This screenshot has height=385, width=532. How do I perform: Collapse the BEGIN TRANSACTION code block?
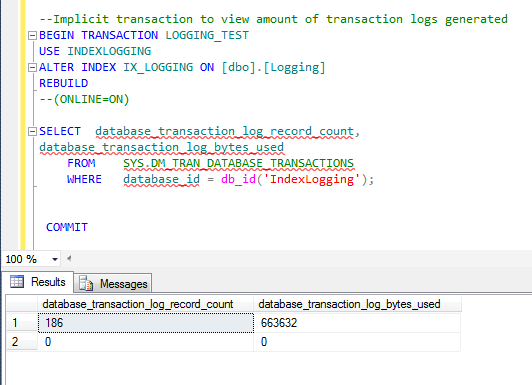click(32, 36)
